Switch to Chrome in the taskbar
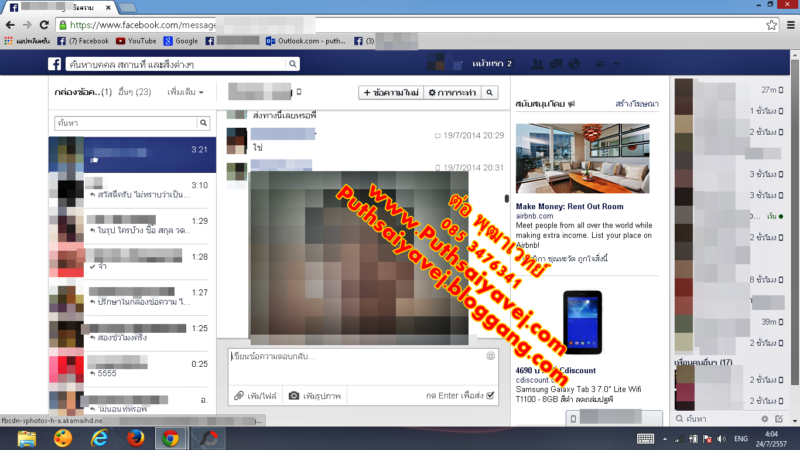The width and height of the screenshot is (800, 450). click(x=170, y=438)
